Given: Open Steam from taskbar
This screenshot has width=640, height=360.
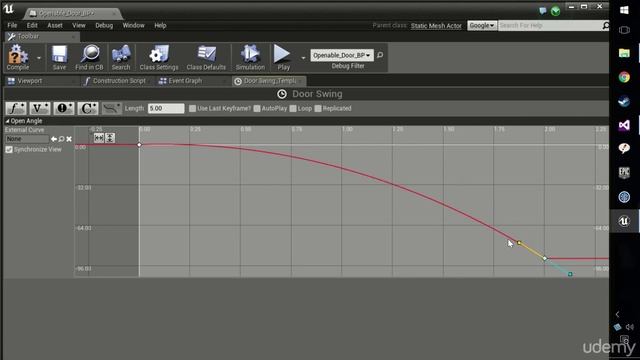Looking at the screenshot, I should pos(624,101).
